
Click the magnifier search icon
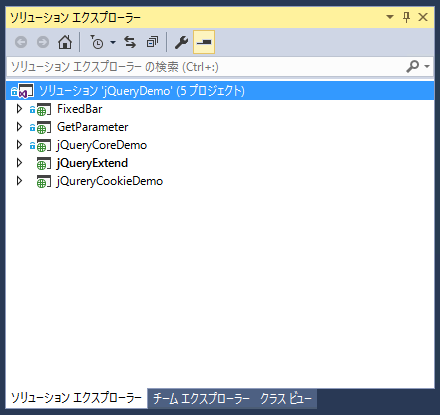point(413,67)
